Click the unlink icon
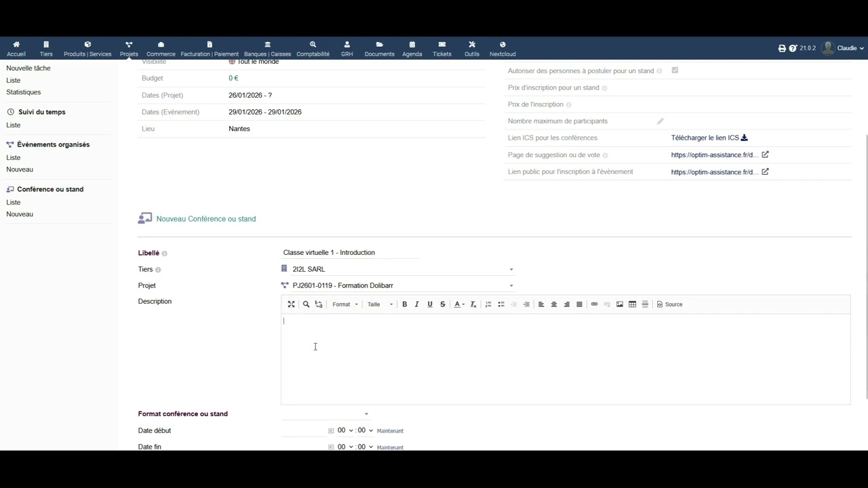The image size is (868, 488). click(607, 304)
